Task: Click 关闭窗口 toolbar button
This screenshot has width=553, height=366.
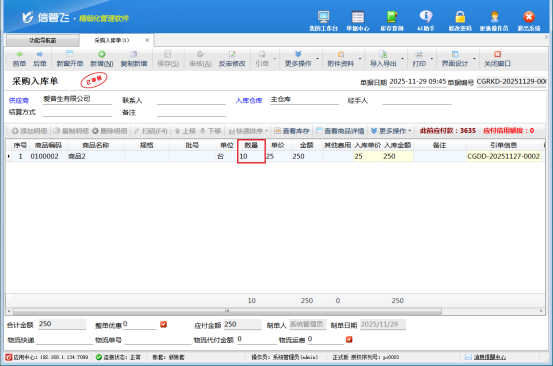Action: (497, 59)
